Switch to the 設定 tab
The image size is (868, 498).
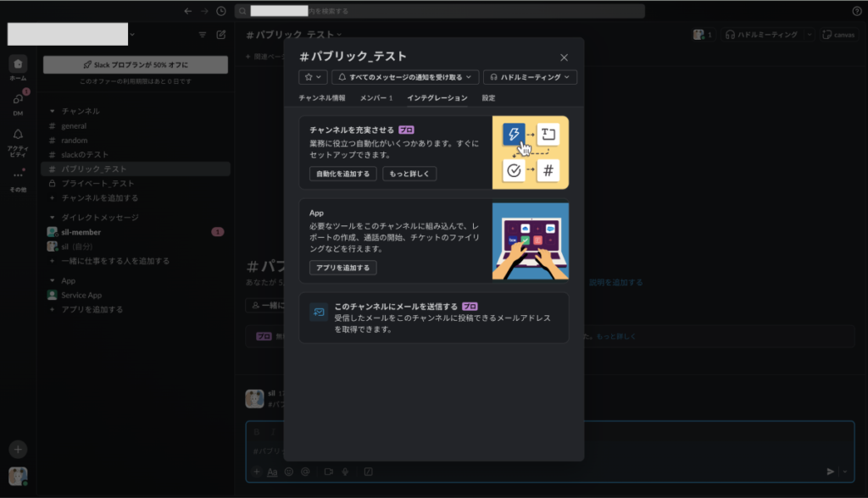(488, 98)
